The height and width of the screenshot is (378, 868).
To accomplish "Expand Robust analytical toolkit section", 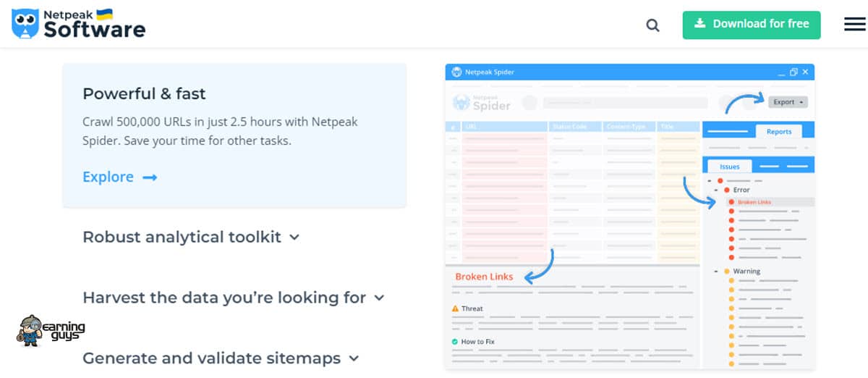I will [191, 237].
